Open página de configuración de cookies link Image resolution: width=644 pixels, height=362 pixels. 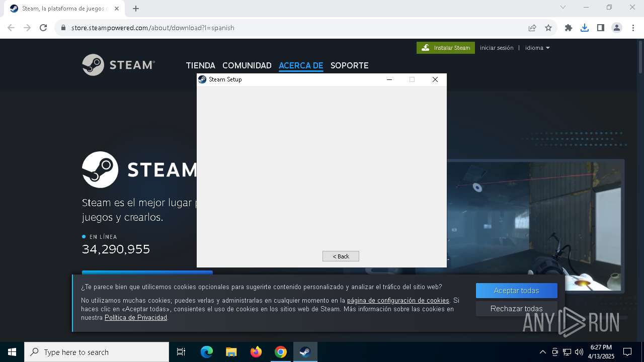coord(398,301)
